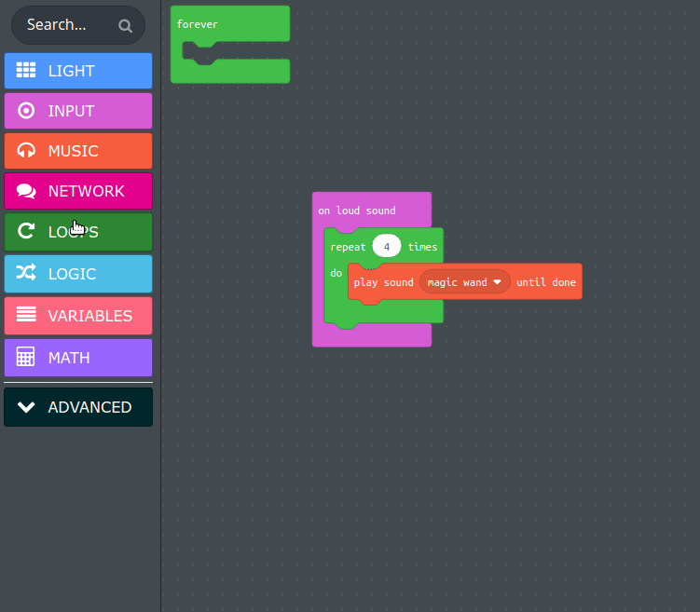Open the MUSIC block category
Screen dimensions: 700x612
[78, 151]
